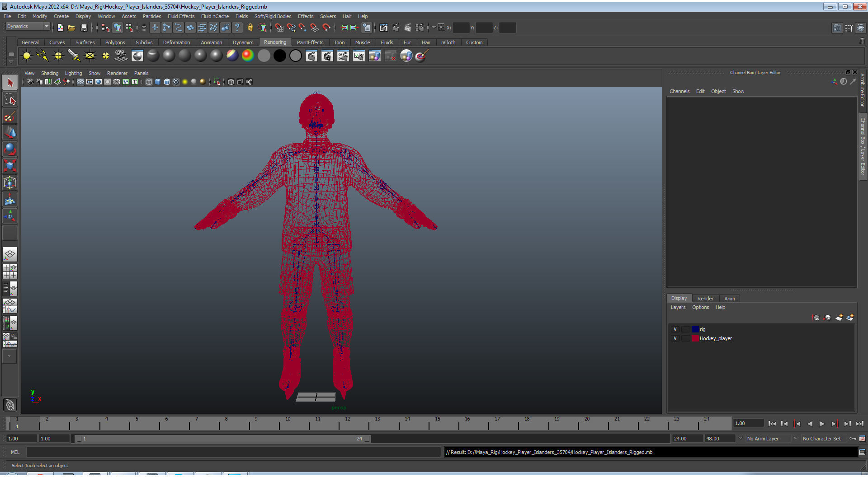Open the coordinate input mode dropdown near X
This screenshot has width=868, height=477.
tap(434, 27)
